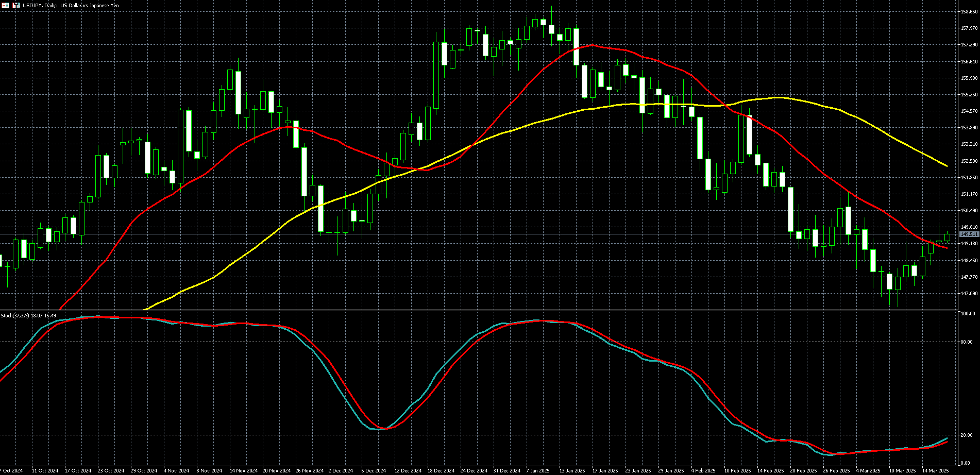Click the '13 Jan 2025' date label
This screenshot has height=475, width=980.
click(x=572, y=471)
